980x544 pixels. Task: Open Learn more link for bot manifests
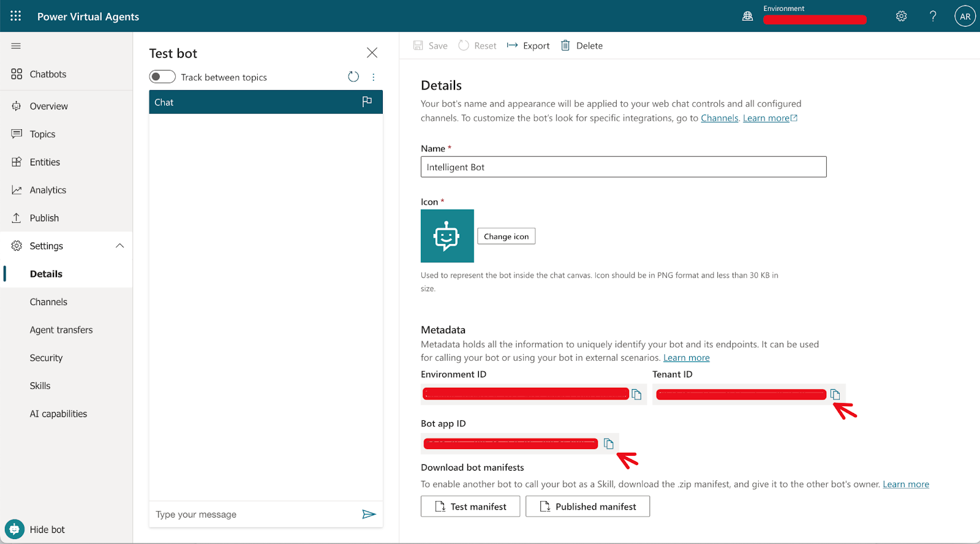coord(906,484)
